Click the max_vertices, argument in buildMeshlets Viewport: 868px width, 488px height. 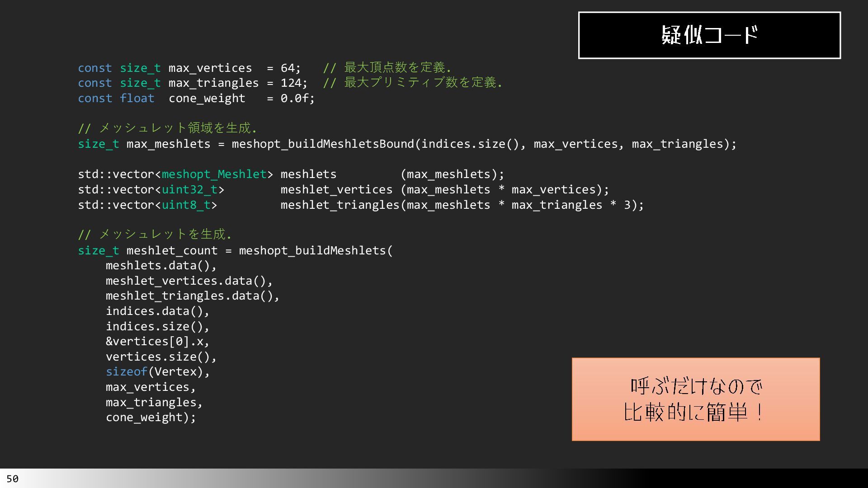click(151, 387)
